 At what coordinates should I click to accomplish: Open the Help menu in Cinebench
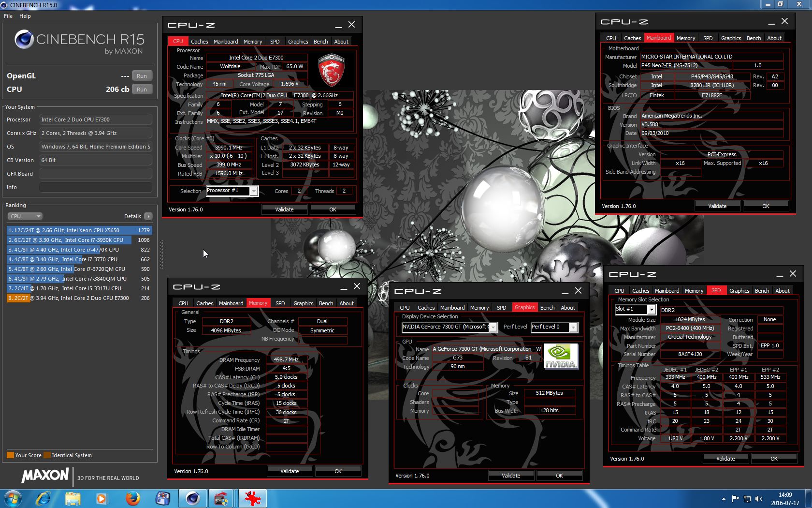click(25, 16)
